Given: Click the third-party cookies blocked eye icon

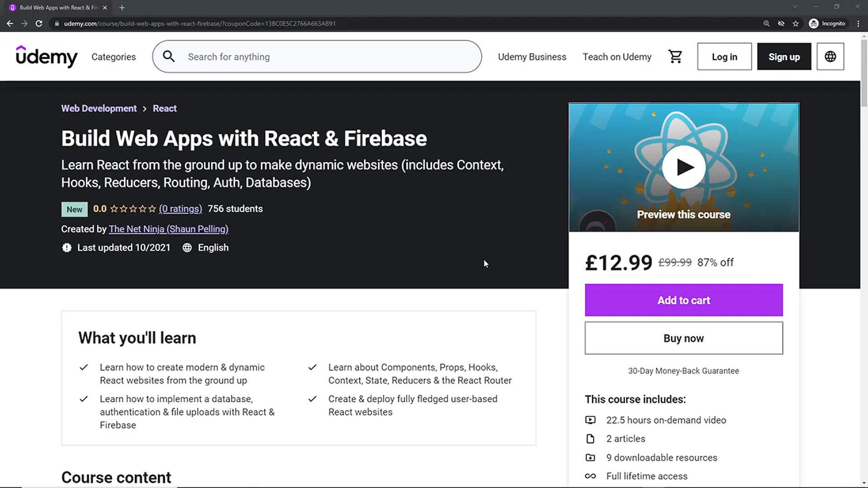Looking at the screenshot, I should click(x=781, y=23).
